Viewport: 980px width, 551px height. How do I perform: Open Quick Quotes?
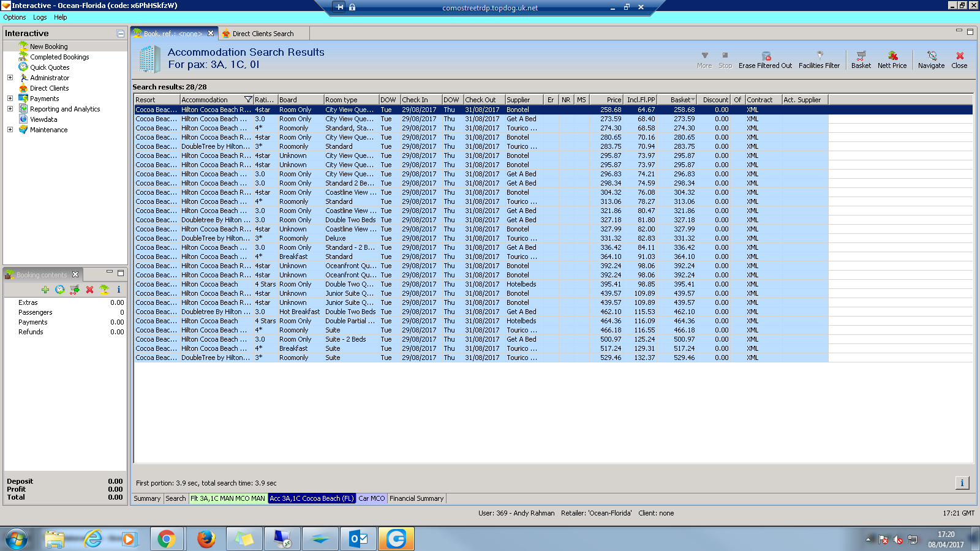(x=50, y=67)
